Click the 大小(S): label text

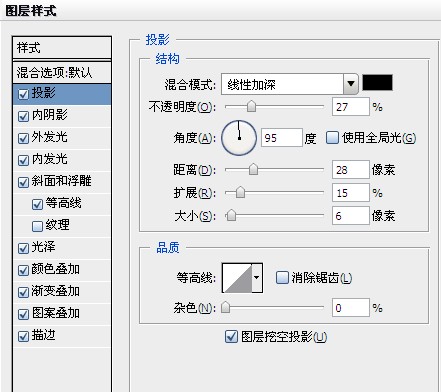195,216
